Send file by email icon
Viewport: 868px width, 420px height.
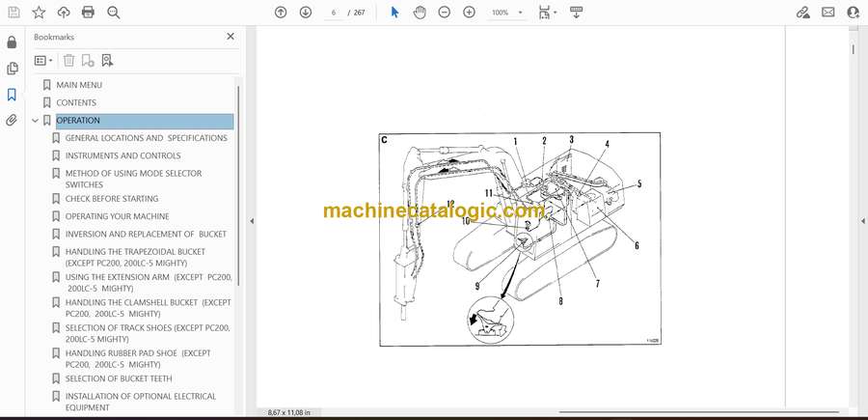click(x=828, y=13)
